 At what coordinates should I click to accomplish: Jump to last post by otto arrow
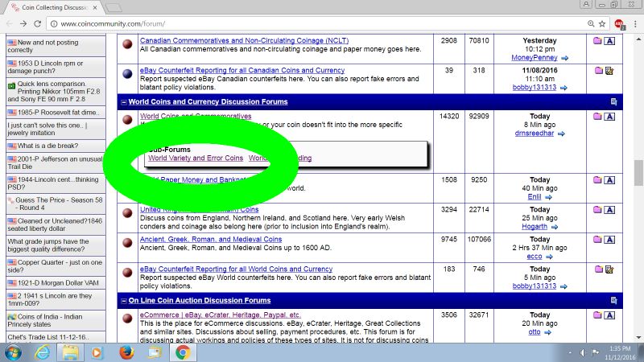547,332
